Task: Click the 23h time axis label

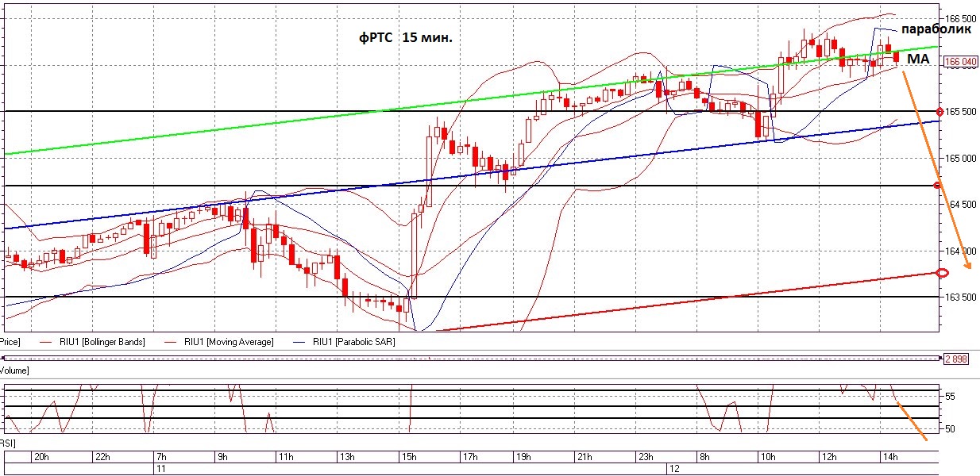Action: pos(646,456)
